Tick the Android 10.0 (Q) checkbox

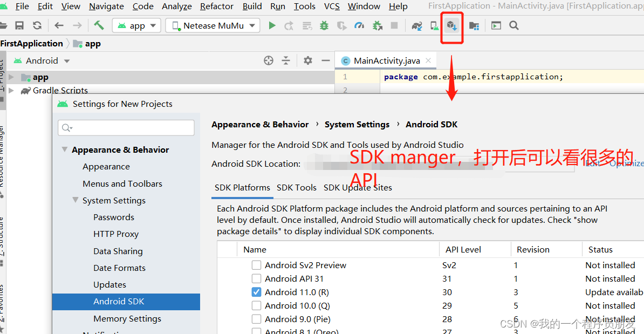click(x=256, y=305)
